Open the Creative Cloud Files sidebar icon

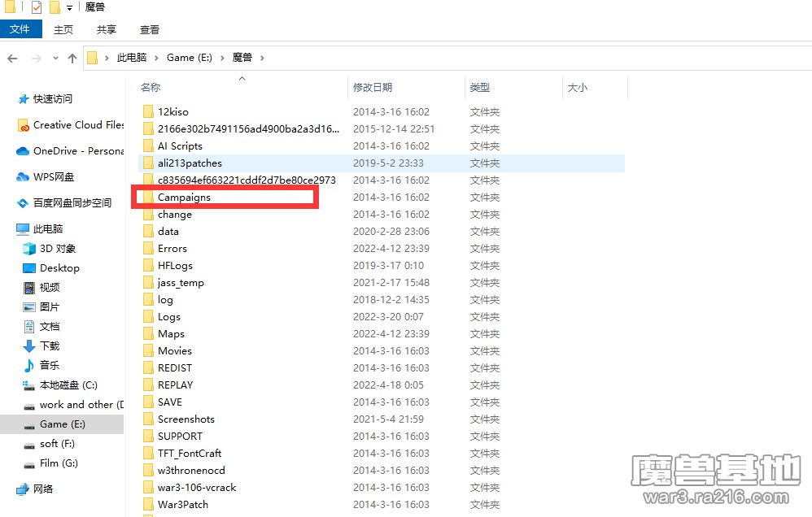(x=23, y=125)
